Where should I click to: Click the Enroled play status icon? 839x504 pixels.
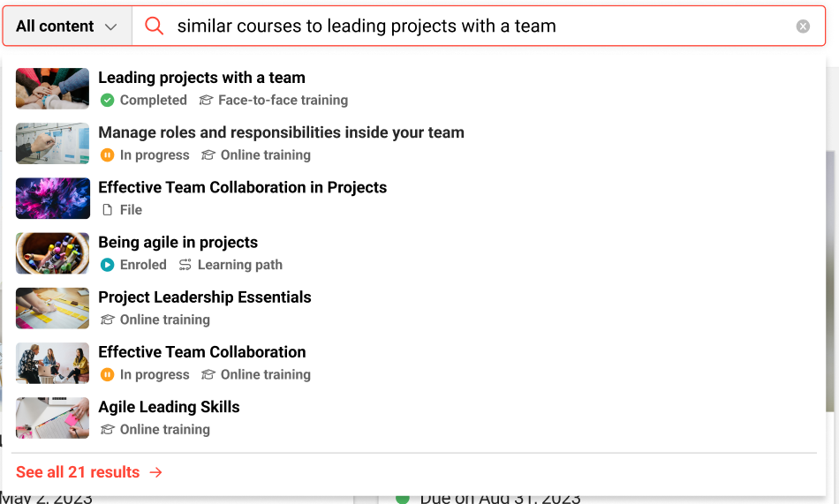(107, 265)
